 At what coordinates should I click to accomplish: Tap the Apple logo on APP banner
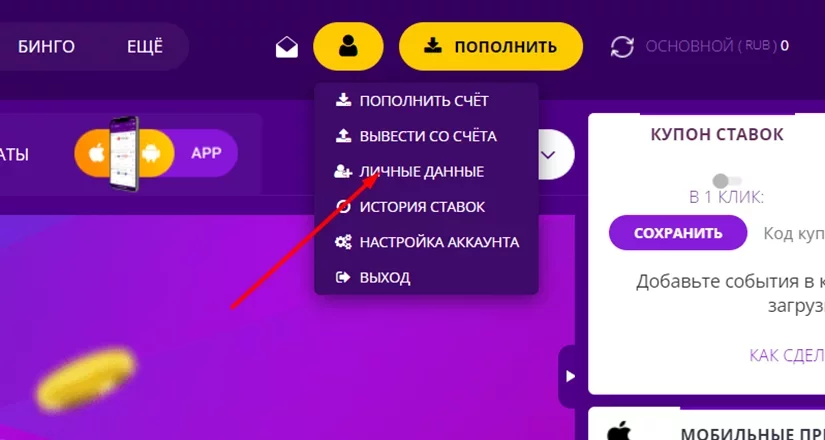coord(96,153)
